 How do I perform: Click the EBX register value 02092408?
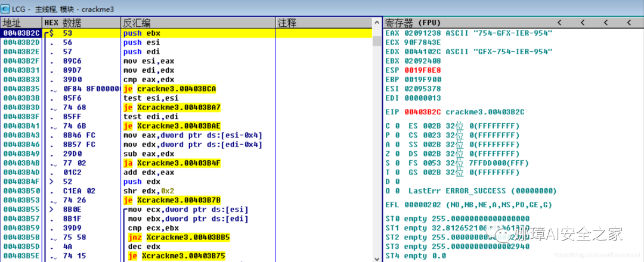(x=423, y=61)
